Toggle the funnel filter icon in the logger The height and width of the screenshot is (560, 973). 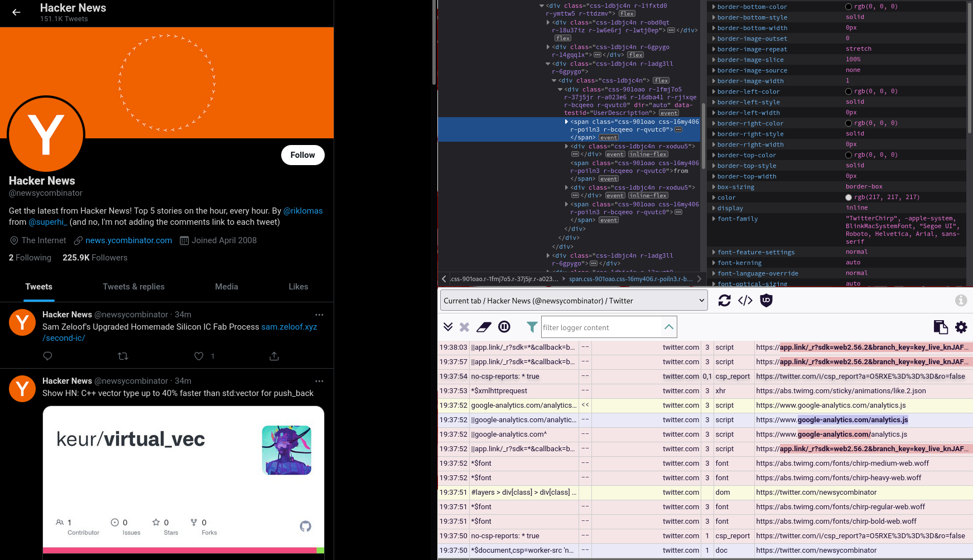coord(532,327)
